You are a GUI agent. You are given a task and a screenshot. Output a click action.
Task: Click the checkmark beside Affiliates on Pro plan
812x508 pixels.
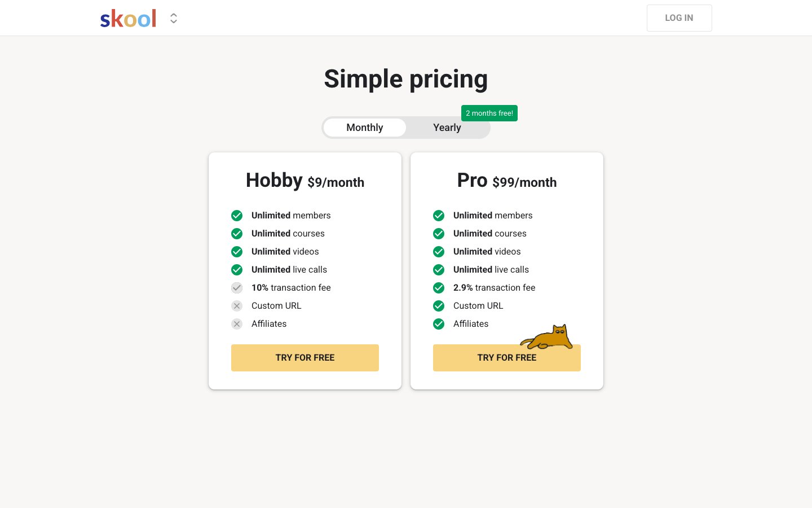(x=439, y=324)
